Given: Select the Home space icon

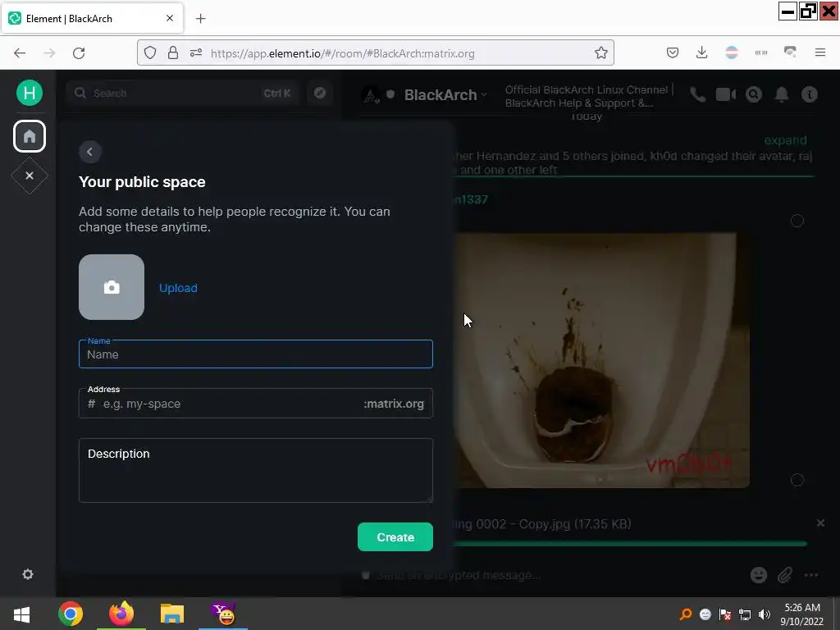Looking at the screenshot, I should tap(30, 136).
